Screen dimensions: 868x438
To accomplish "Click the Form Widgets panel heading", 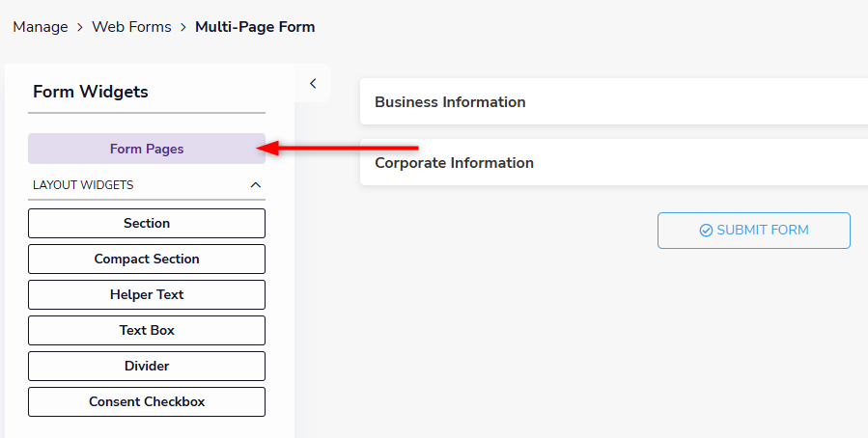I will point(91,92).
